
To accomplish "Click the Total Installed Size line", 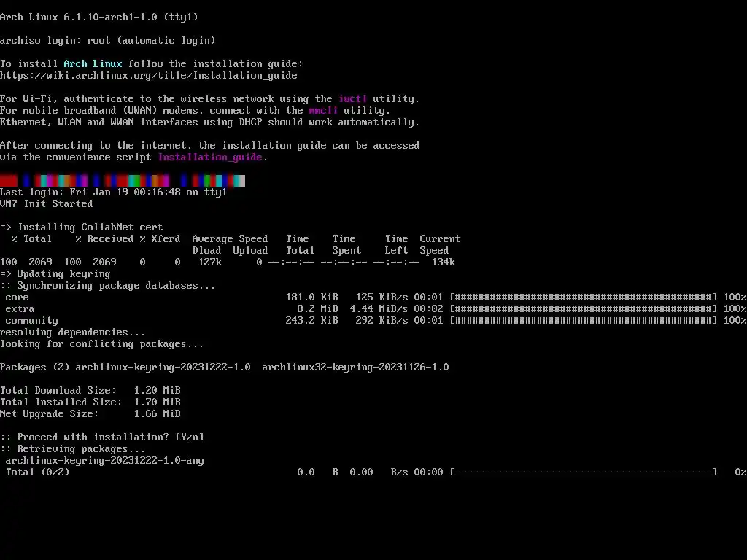I will coord(90,402).
